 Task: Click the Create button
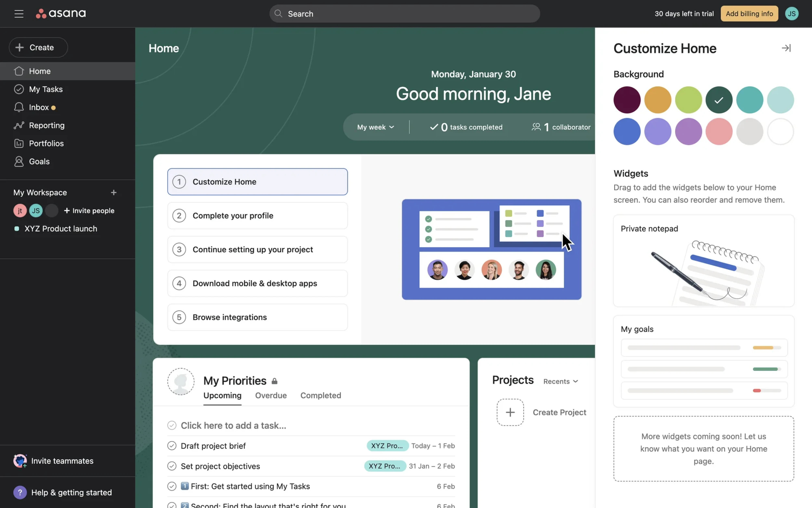click(38, 47)
